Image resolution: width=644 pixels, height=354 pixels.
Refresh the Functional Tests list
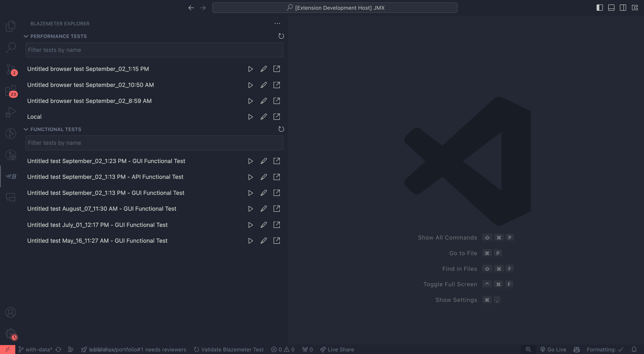point(281,129)
